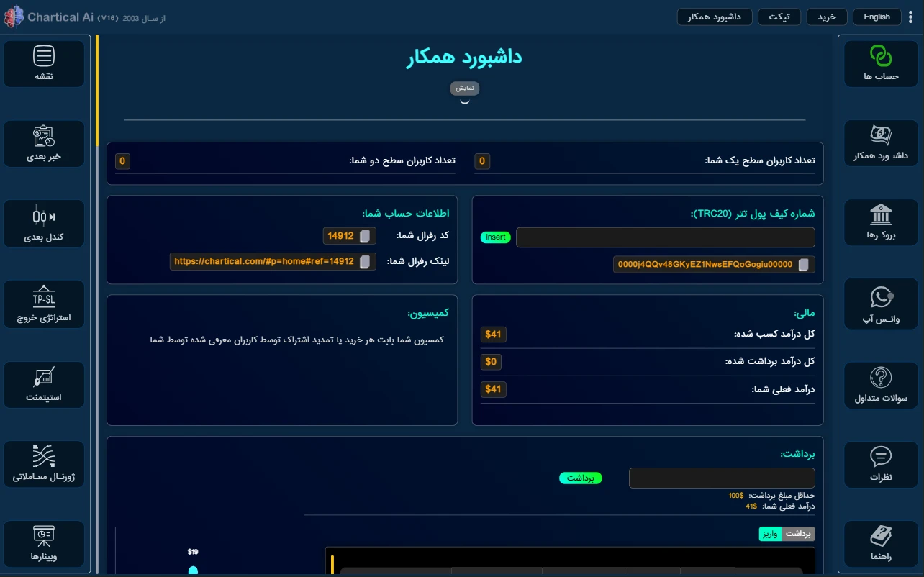Open Exit Strategy TP-SL icon
This screenshot has height=577, width=924.
44,296
